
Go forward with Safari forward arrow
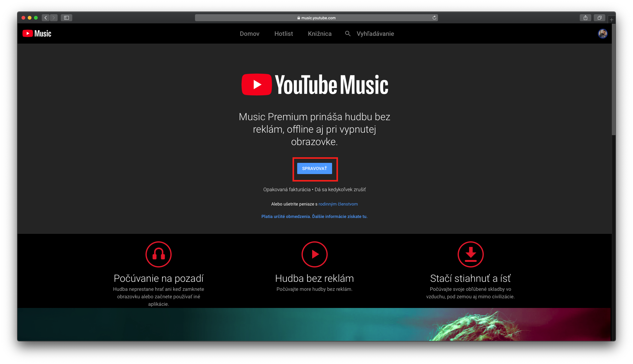[54, 18]
